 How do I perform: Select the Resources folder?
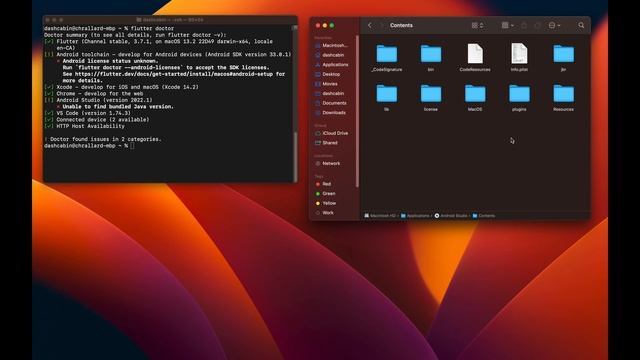(x=563, y=98)
